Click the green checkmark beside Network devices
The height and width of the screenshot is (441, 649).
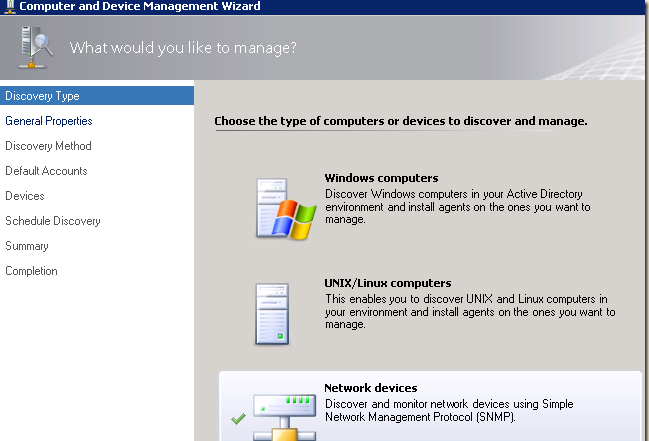(238, 419)
